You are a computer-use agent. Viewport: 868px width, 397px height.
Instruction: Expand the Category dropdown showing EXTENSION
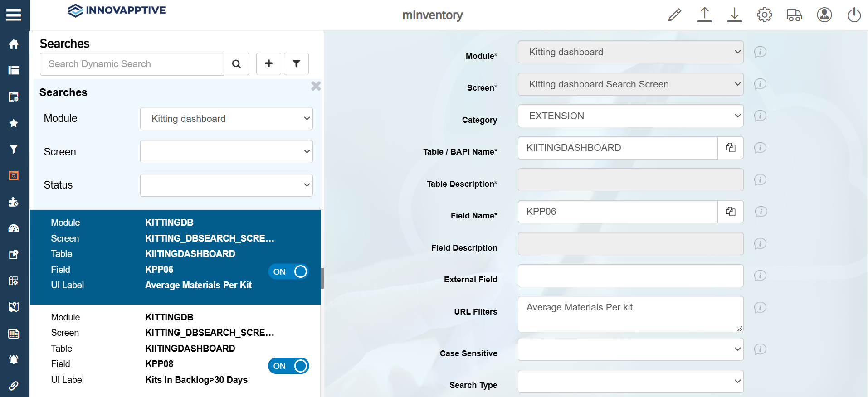click(x=630, y=116)
